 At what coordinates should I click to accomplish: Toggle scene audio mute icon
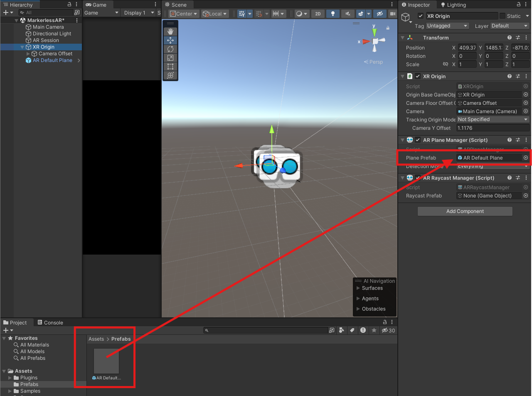point(347,14)
